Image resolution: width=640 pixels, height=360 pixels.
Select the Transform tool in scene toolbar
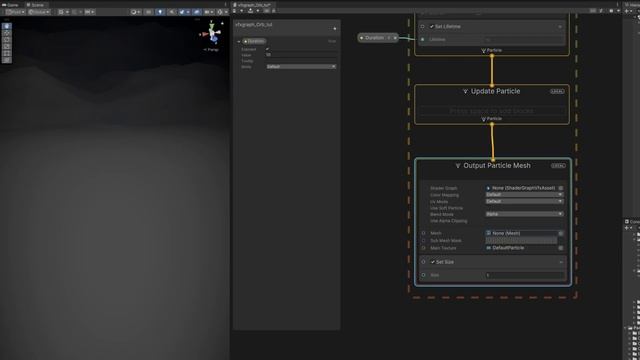(7, 60)
